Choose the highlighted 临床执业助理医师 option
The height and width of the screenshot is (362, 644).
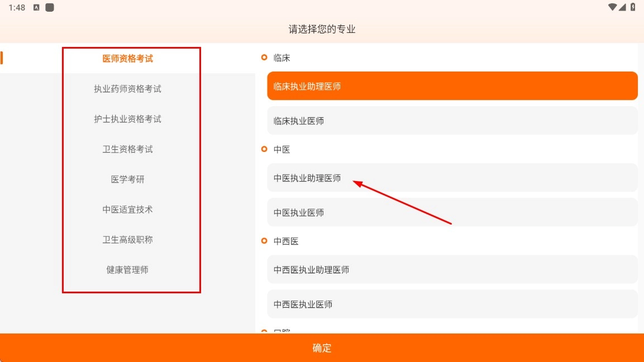pos(452,86)
